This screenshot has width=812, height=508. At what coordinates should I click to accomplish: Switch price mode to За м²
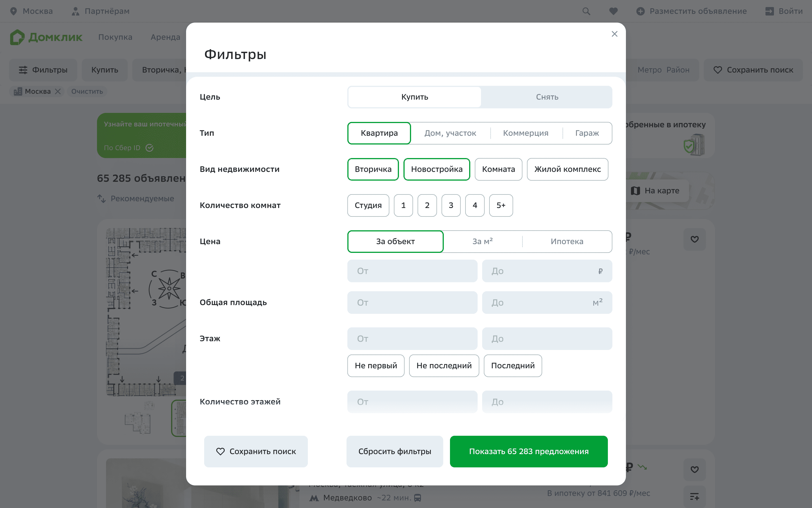[482, 242]
